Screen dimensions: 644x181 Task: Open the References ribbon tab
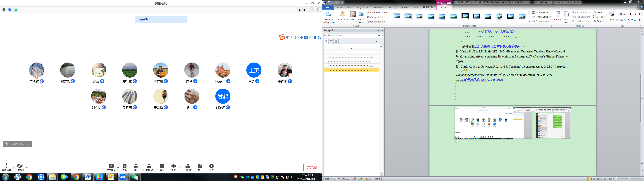[379, 8]
